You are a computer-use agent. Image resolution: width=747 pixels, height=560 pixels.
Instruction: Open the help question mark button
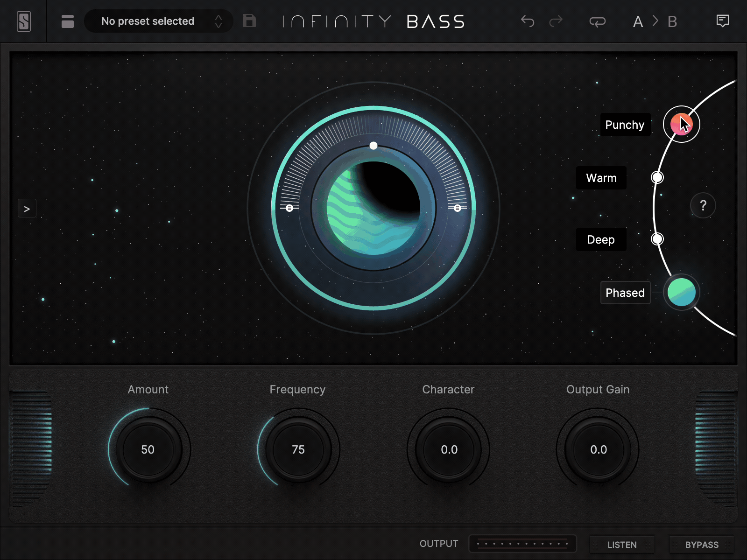[703, 205]
